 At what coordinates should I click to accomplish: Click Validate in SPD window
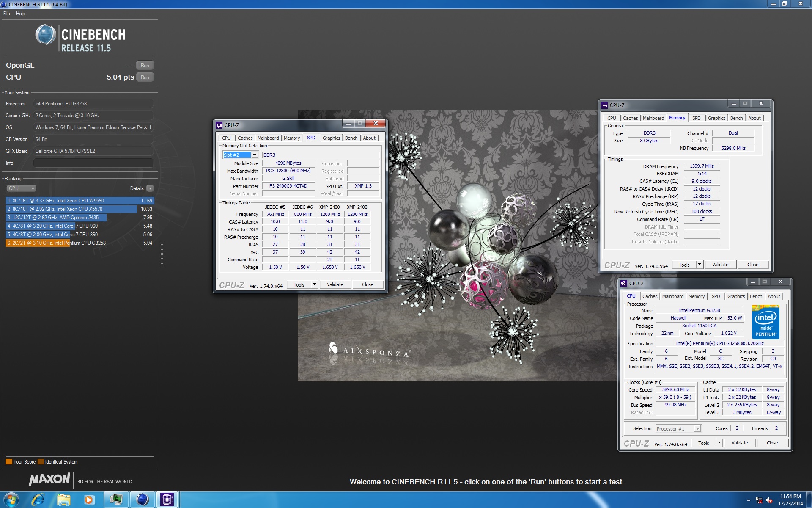tap(335, 285)
